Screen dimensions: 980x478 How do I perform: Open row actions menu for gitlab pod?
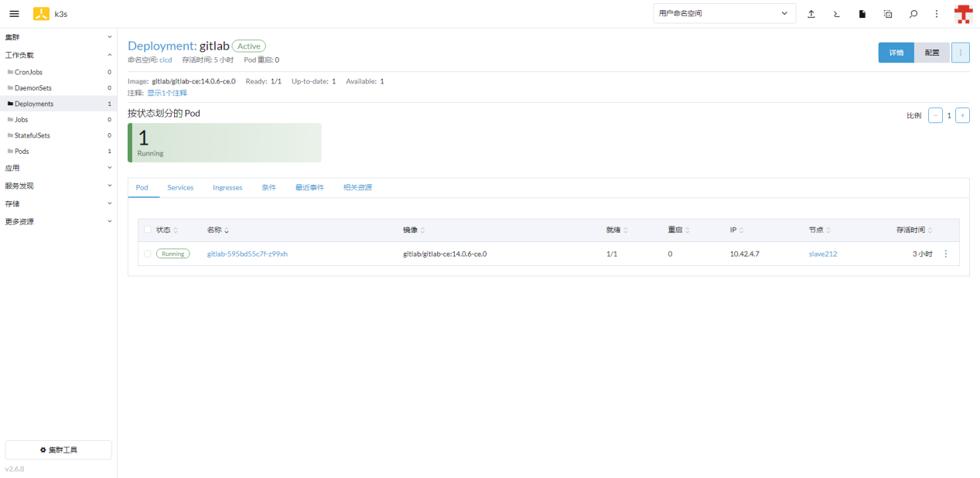(945, 254)
